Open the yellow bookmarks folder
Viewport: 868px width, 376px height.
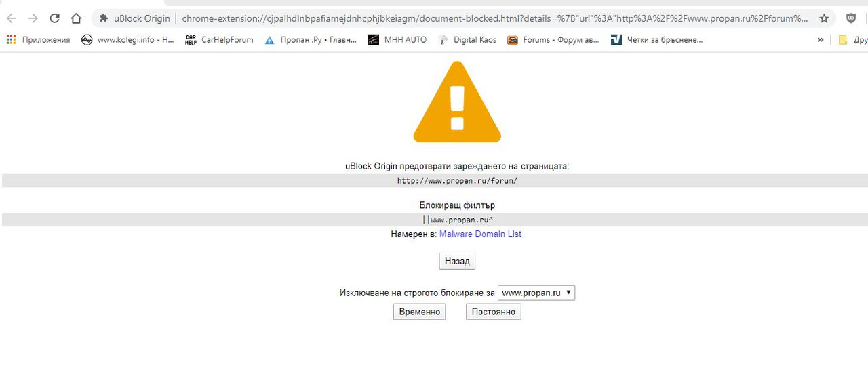point(843,40)
